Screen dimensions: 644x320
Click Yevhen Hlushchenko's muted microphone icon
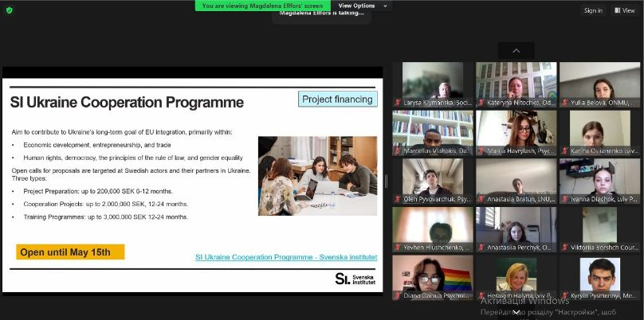tap(398, 248)
